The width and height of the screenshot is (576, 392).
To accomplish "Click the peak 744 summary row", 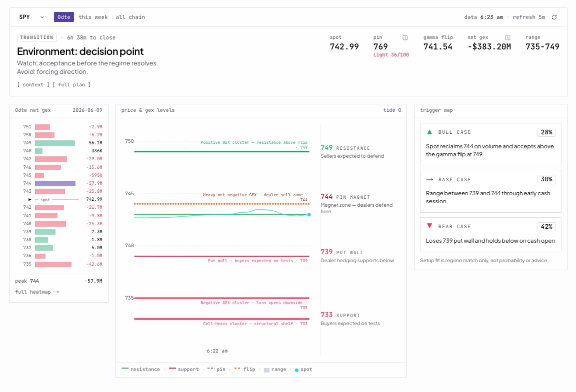I will [59, 281].
